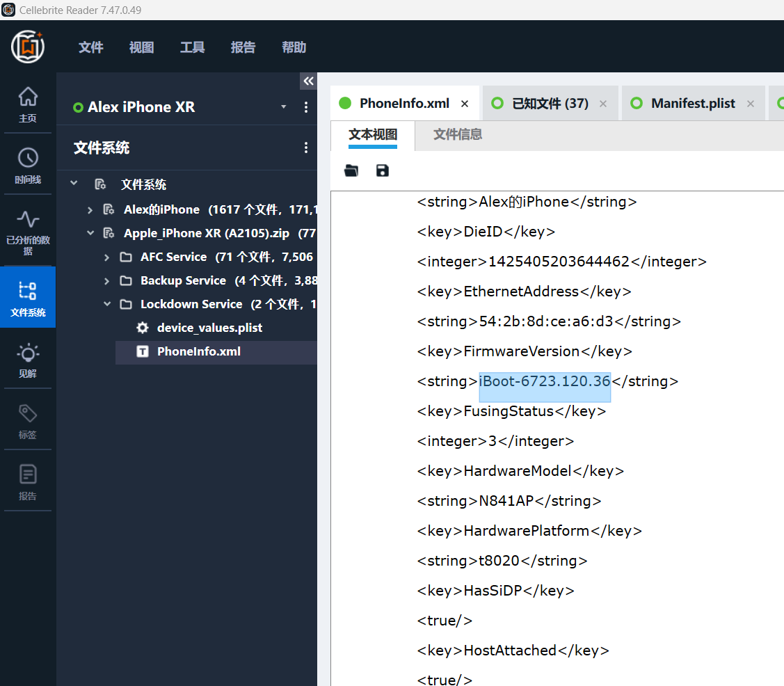Viewport: 784px width, 686px height.
Task: Select the Backup Service tree row
Action: pos(209,280)
